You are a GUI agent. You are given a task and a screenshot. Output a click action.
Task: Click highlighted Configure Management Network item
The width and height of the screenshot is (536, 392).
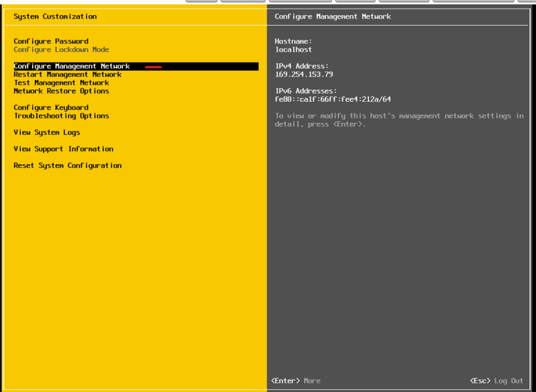coord(72,66)
